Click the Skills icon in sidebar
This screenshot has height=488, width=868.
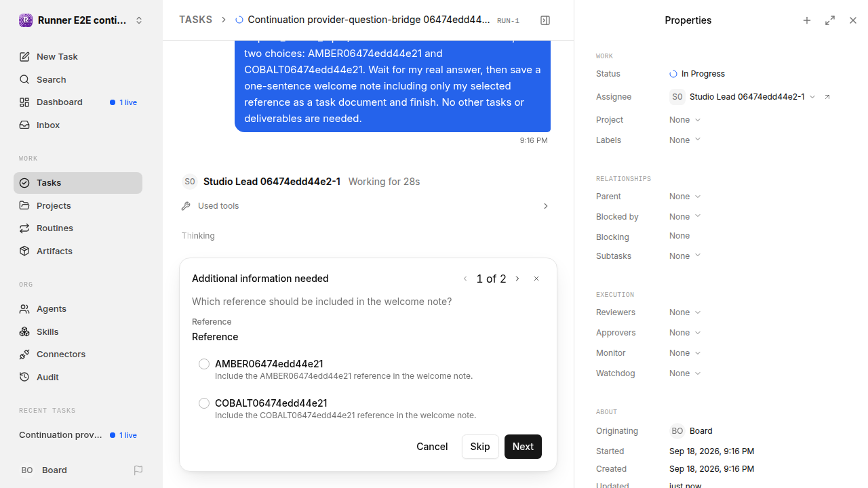(24, 331)
